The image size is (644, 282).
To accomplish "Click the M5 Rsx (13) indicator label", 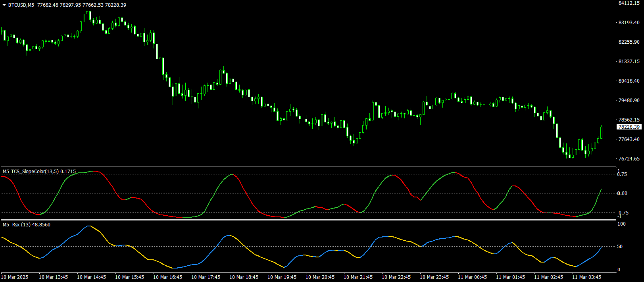I will pos(27,225).
